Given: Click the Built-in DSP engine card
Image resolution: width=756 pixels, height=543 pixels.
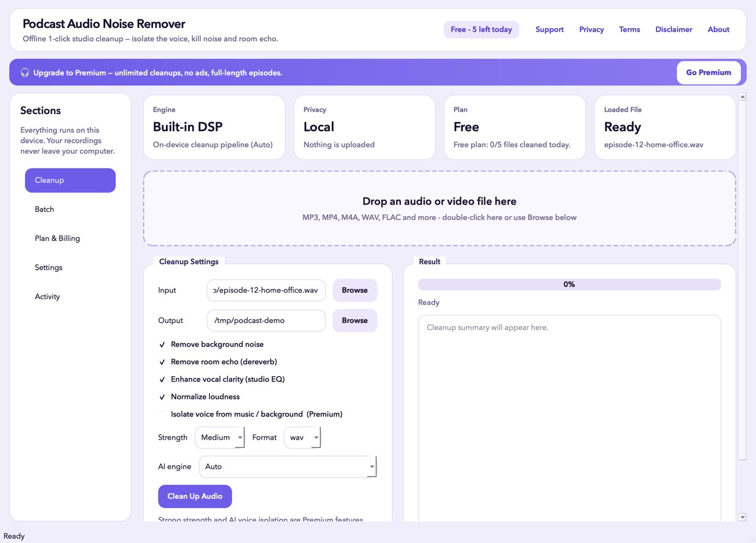Looking at the screenshot, I should coord(214,128).
